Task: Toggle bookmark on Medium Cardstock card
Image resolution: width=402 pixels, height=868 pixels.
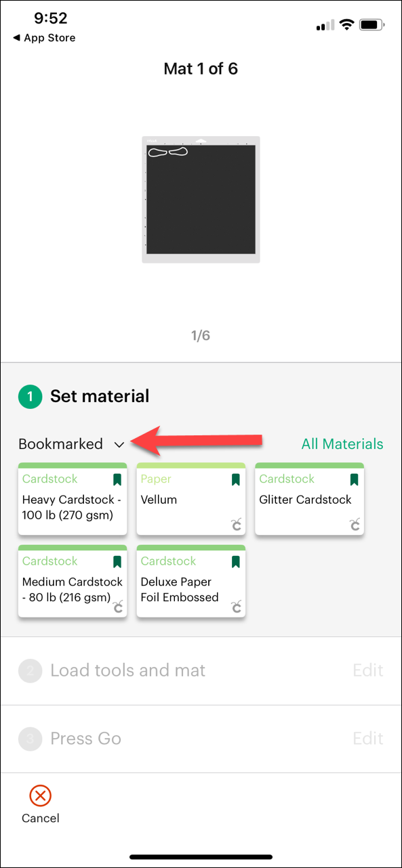Action: click(117, 561)
